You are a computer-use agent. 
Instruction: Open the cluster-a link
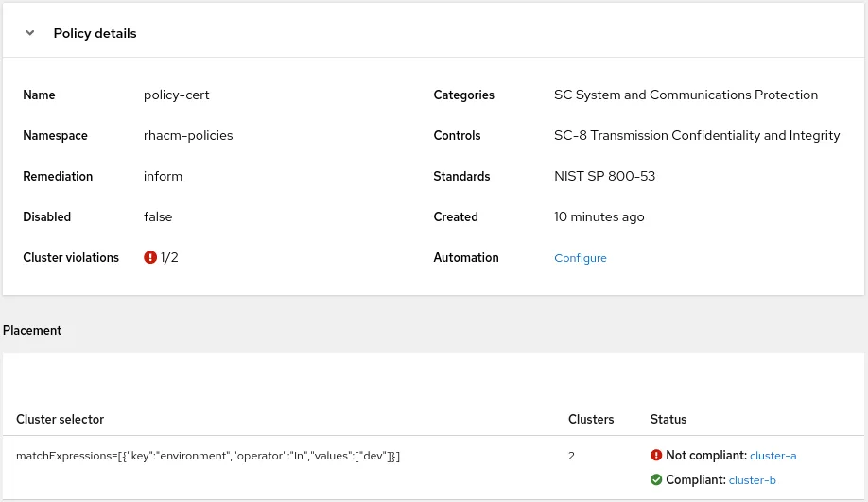pyautogui.click(x=773, y=456)
